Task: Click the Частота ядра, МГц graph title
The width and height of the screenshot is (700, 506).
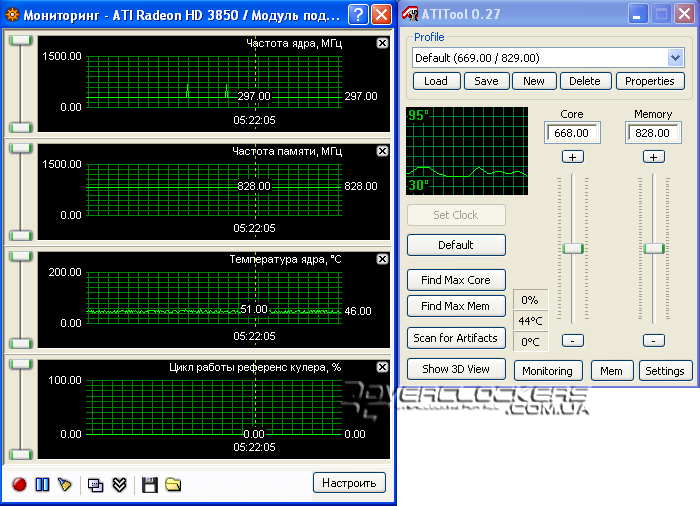Action: pyautogui.click(x=294, y=43)
